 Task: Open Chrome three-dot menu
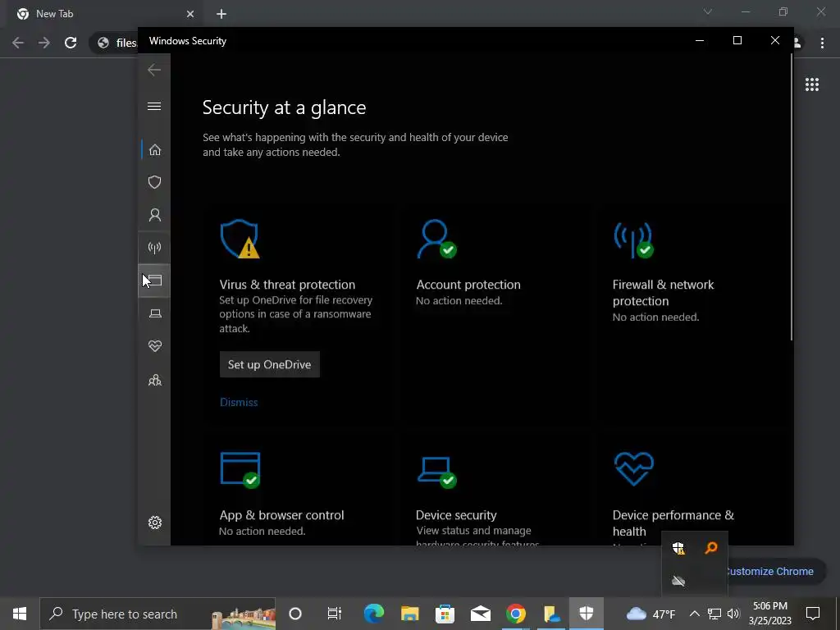(x=822, y=43)
